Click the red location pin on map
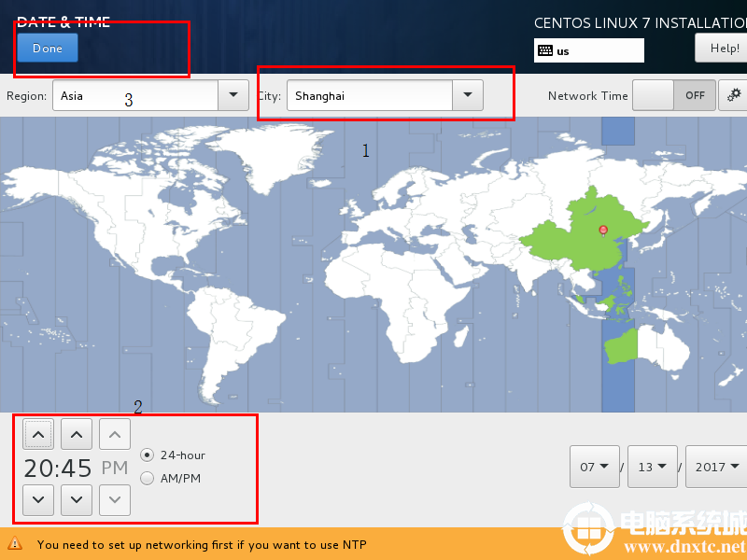Viewport: 747px width, 560px height. coord(603,231)
